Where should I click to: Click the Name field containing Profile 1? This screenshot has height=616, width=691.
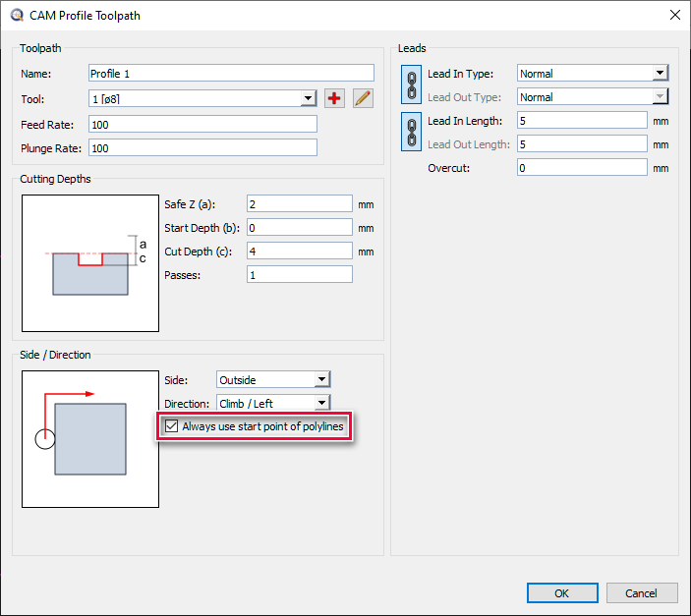[231, 73]
